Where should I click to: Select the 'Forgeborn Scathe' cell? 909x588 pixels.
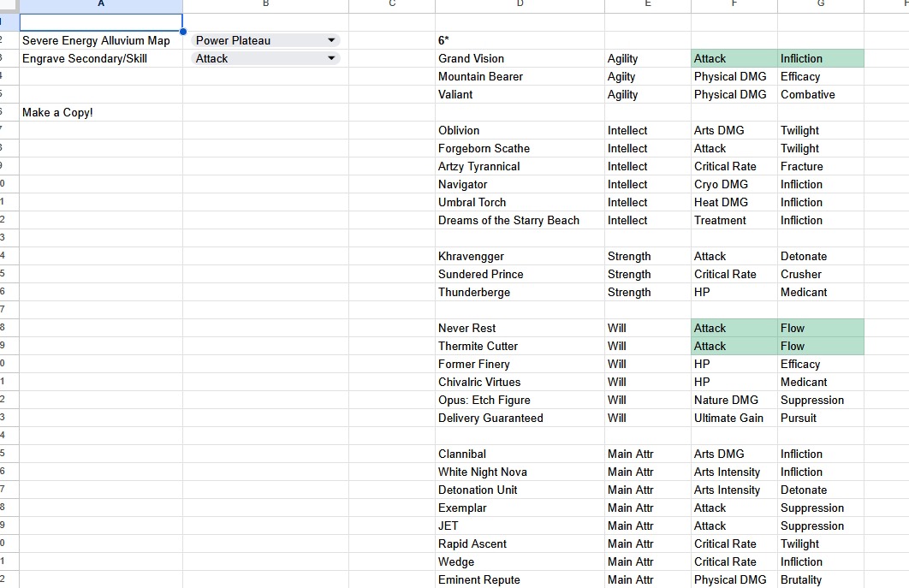pyautogui.click(x=520, y=148)
